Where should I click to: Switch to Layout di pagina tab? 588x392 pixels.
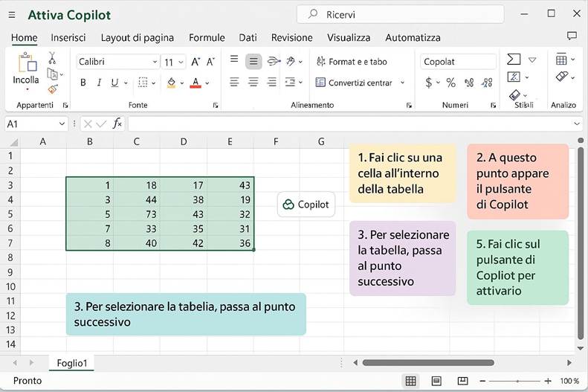tap(138, 38)
